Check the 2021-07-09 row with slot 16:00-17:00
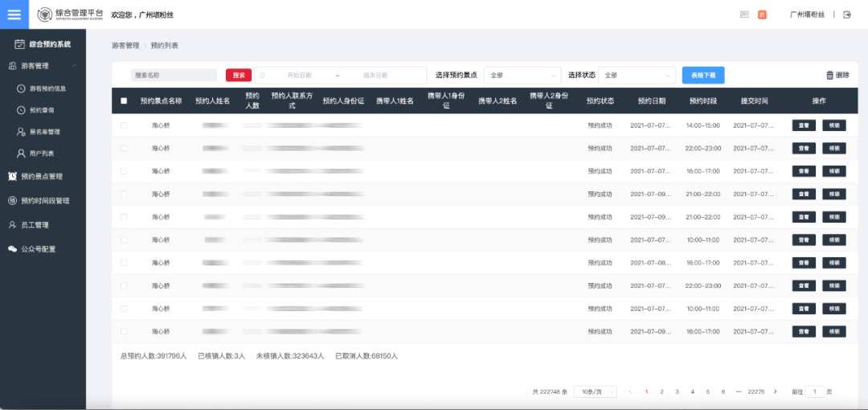The image size is (868, 410). coord(124,331)
